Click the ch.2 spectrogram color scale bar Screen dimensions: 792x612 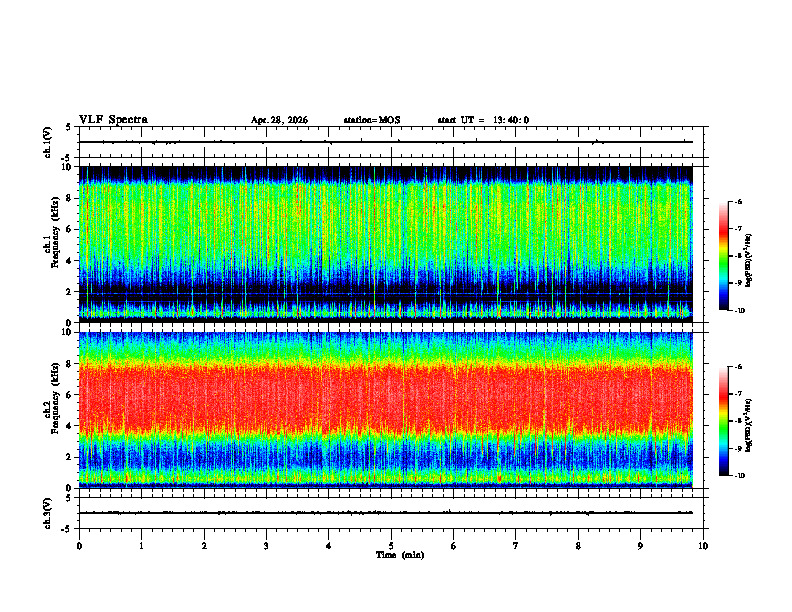tap(723, 421)
